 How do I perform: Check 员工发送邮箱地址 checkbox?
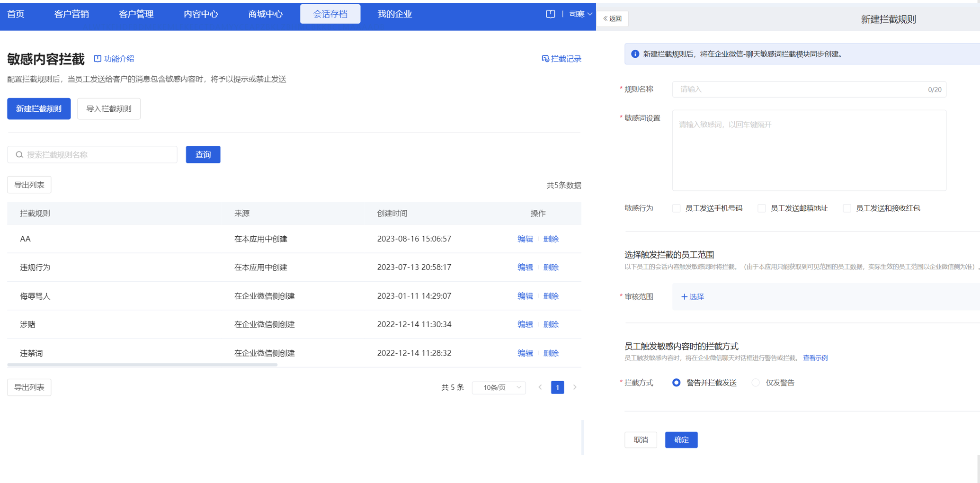(x=762, y=208)
